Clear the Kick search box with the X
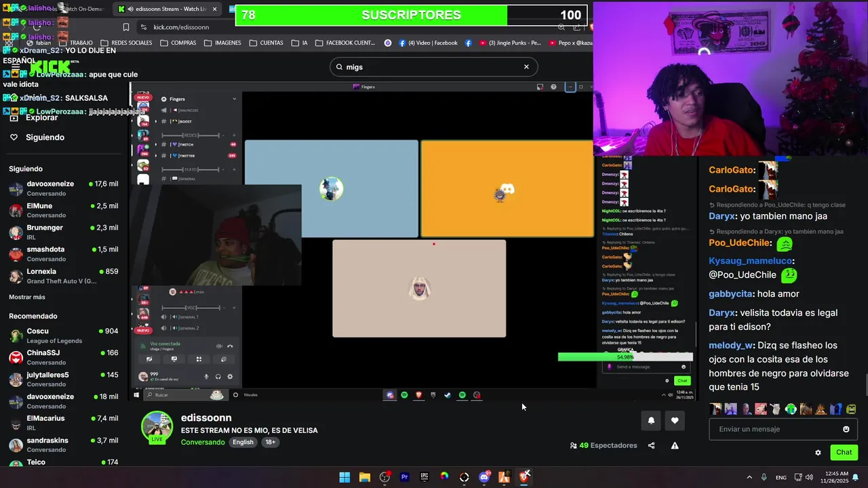The image size is (868, 488). tap(526, 66)
